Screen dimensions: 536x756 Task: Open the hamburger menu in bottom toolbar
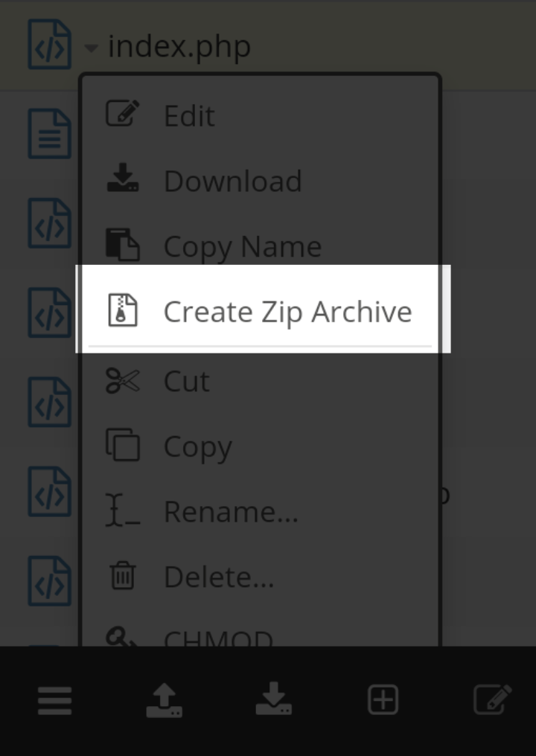click(x=55, y=701)
